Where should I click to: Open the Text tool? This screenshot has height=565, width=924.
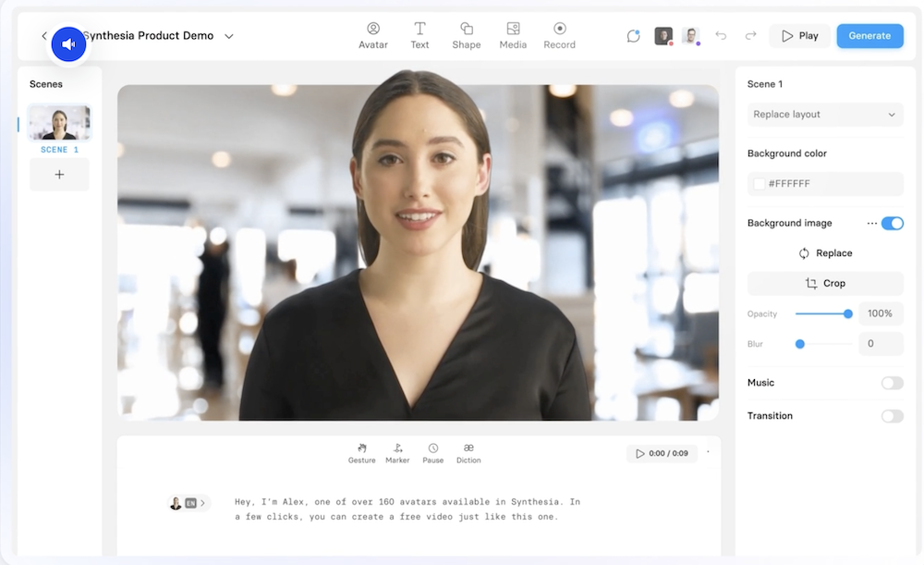point(419,35)
